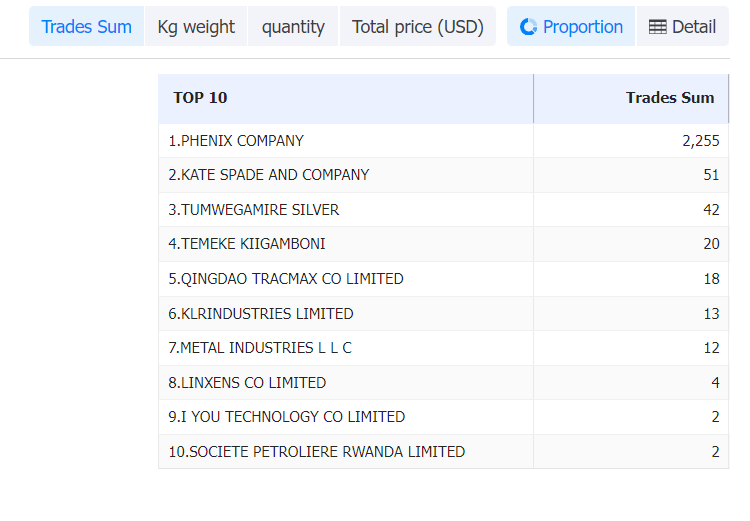Click the Detail table grid icon
750x521 pixels.
[x=657, y=27]
